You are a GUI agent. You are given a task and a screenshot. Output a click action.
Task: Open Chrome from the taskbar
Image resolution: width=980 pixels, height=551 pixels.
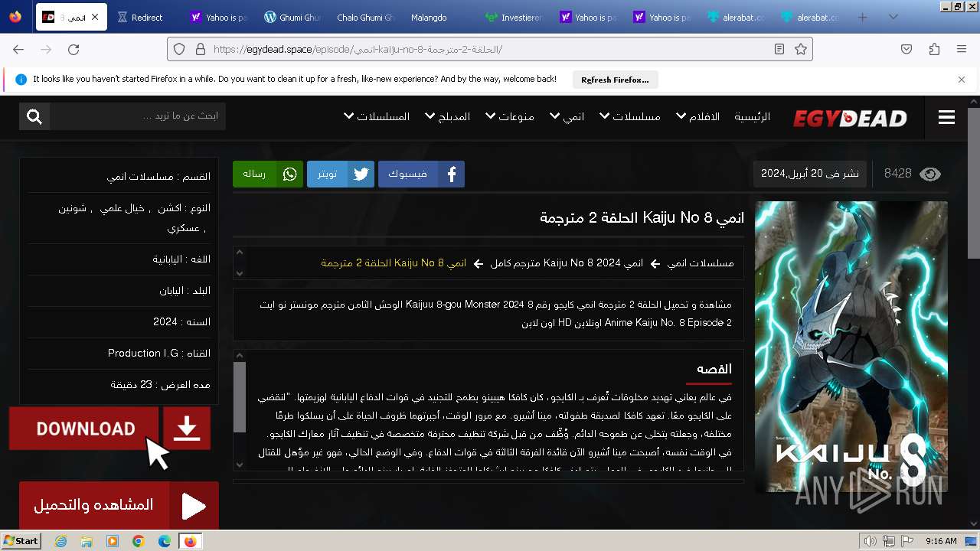click(138, 541)
